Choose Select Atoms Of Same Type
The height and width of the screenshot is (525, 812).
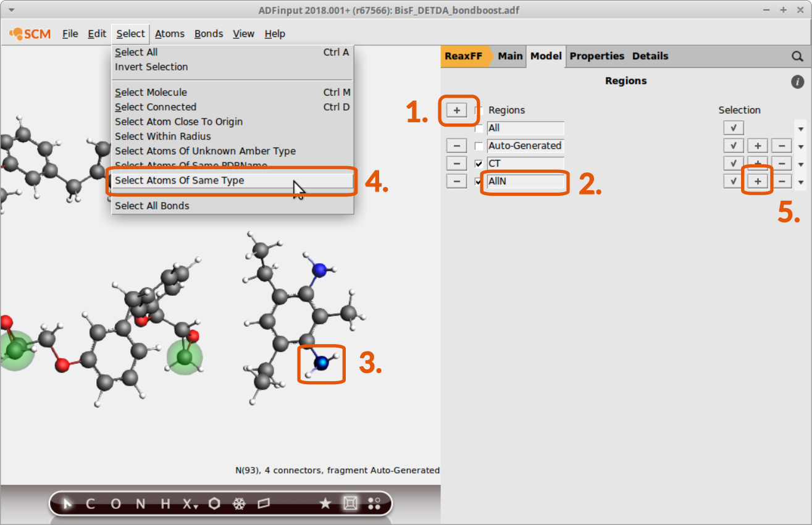tap(232, 181)
